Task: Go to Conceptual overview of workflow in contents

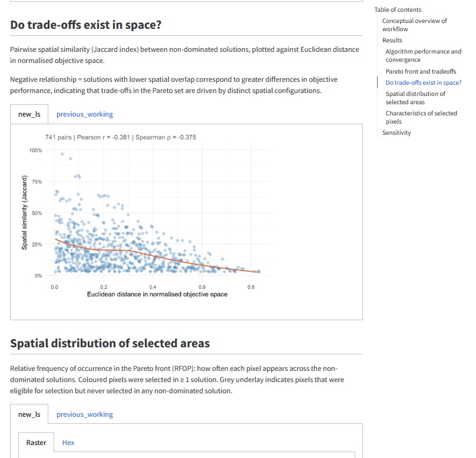Action: pos(414,25)
